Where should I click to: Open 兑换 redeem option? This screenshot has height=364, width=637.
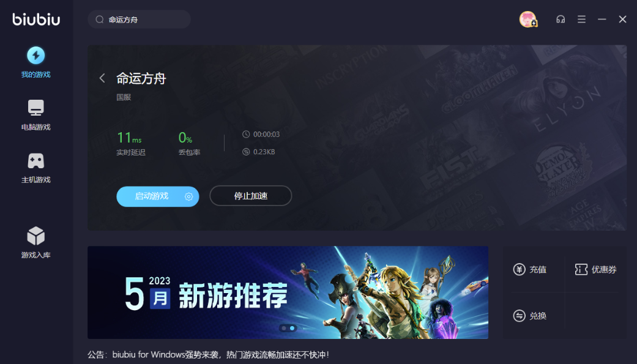click(531, 316)
